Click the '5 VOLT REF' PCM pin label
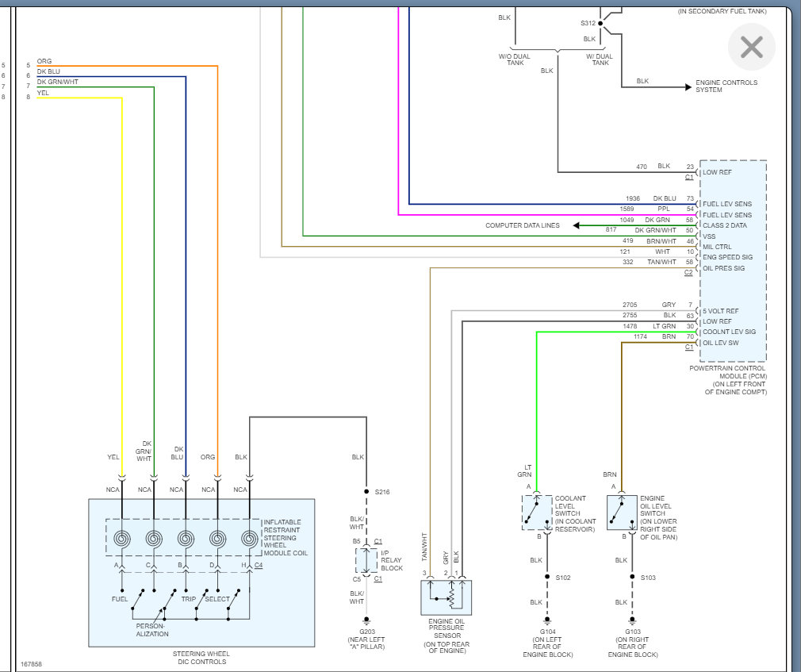The height and width of the screenshot is (672, 801). click(x=720, y=311)
